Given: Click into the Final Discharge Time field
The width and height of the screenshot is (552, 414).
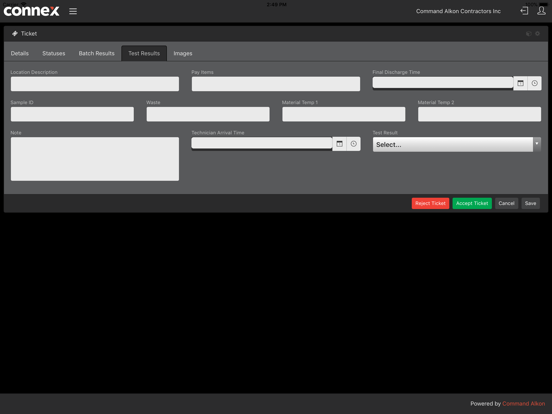Looking at the screenshot, I should (x=443, y=83).
